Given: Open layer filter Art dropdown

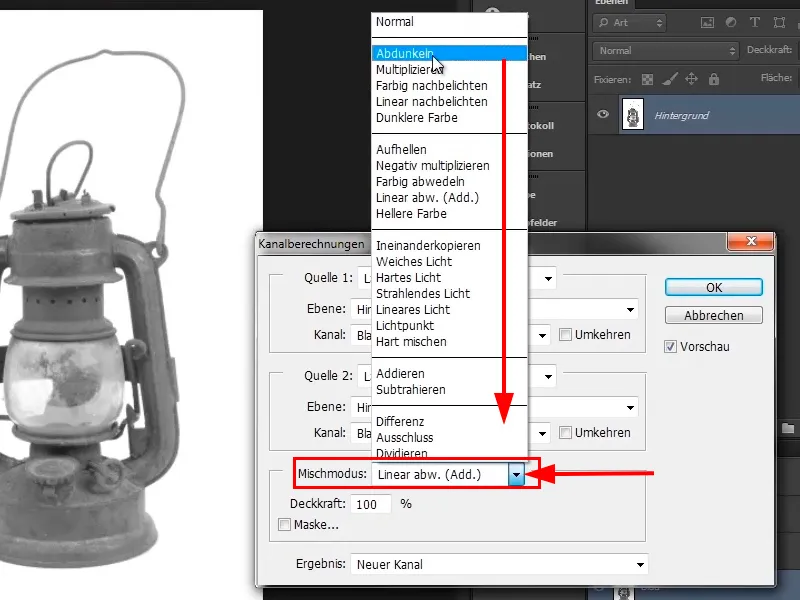Looking at the screenshot, I should click(630, 23).
